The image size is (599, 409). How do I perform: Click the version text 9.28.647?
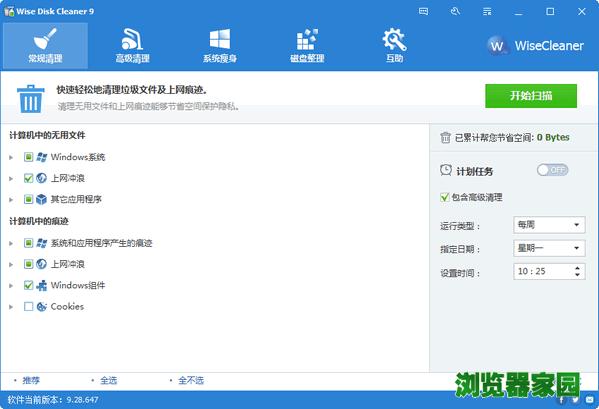click(x=83, y=400)
